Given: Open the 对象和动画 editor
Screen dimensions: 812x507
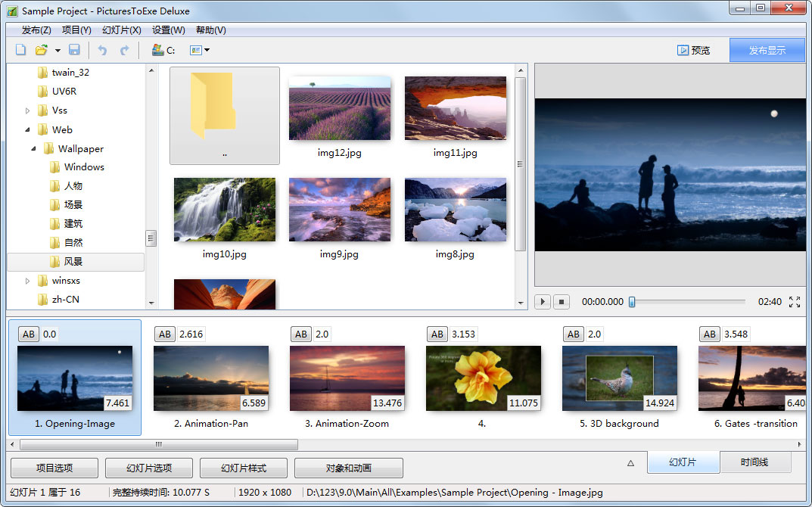Looking at the screenshot, I should tap(348, 468).
